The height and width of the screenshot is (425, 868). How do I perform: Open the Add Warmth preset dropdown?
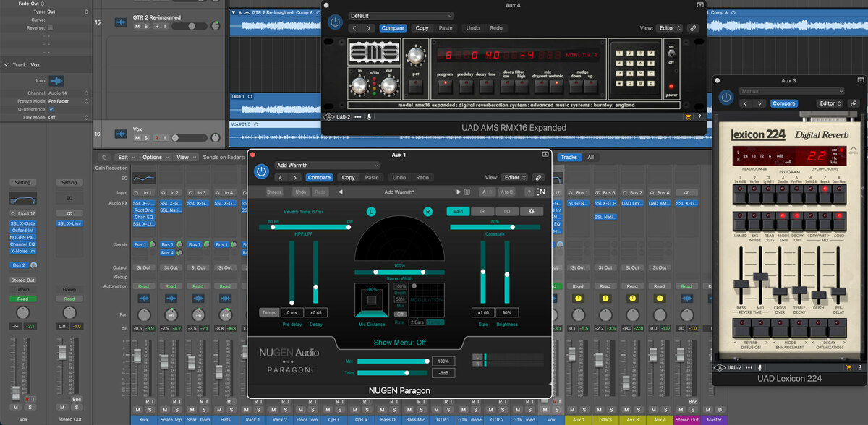(x=327, y=166)
